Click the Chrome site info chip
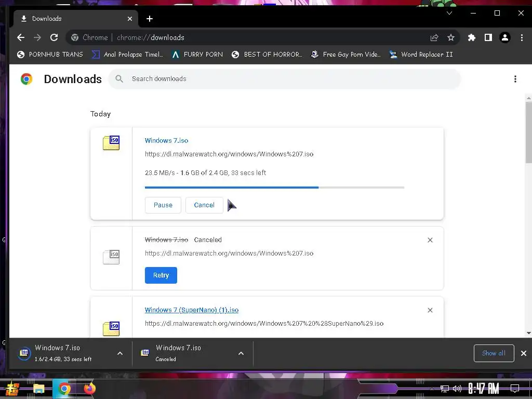Screen dimensions: 532x399 (89, 37)
